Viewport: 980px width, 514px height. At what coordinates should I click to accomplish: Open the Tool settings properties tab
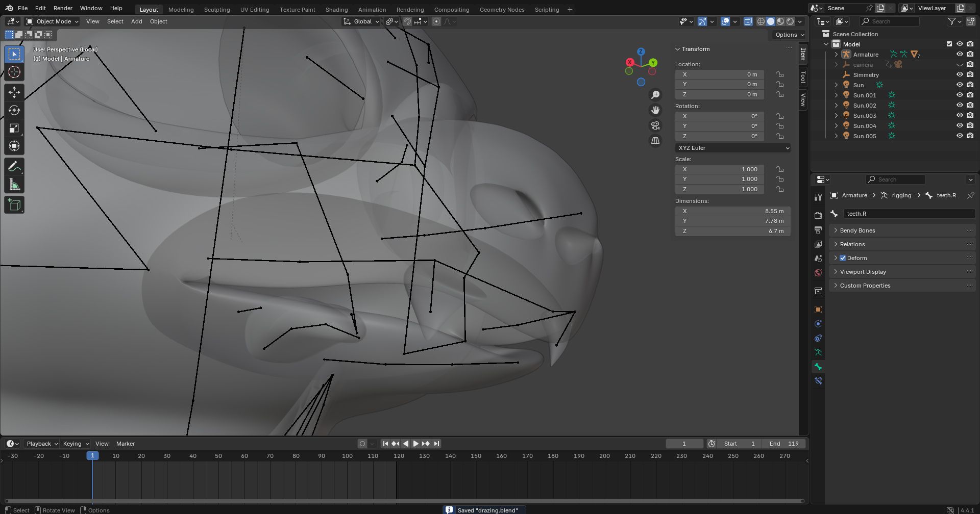click(x=818, y=197)
